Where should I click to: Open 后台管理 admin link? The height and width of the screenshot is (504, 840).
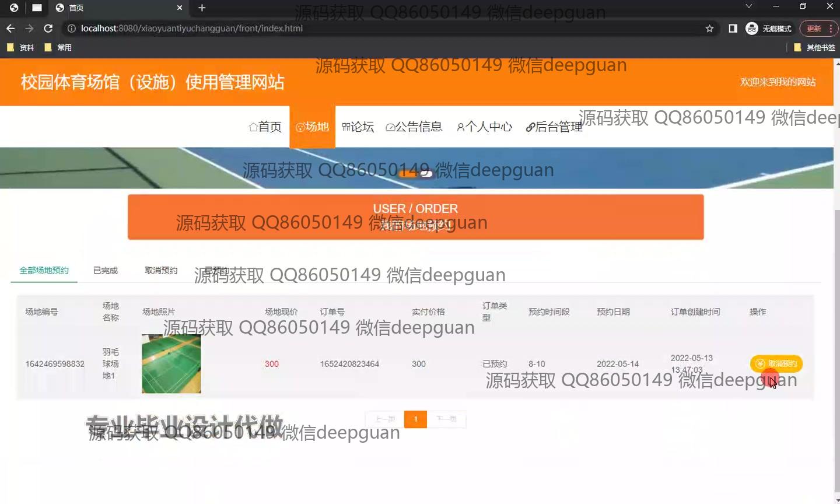(554, 127)
